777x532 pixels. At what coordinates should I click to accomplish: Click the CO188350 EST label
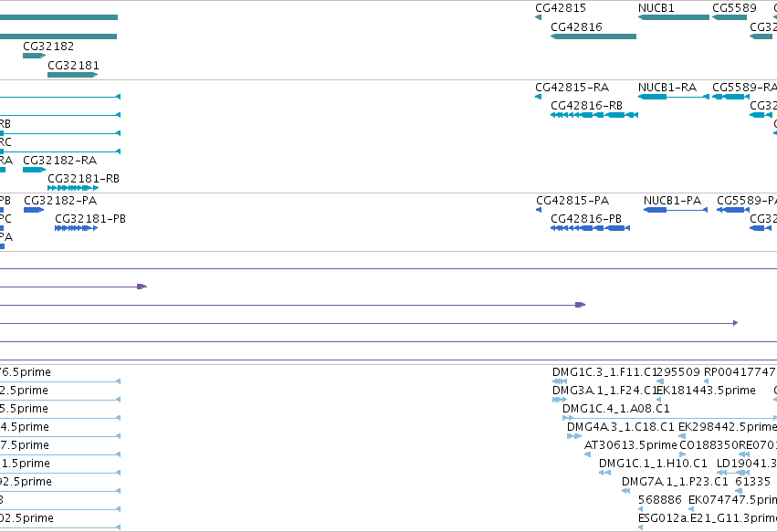[709, 444]
